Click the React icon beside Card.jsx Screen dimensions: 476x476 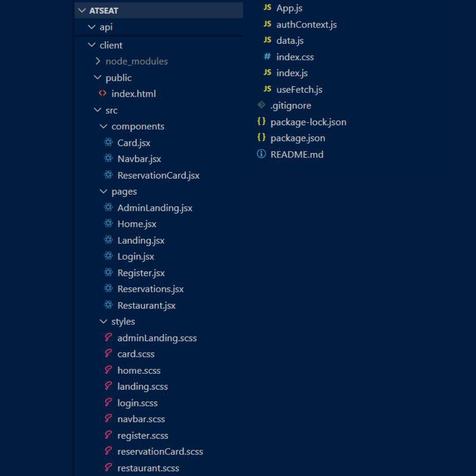(x=108, y=142)
